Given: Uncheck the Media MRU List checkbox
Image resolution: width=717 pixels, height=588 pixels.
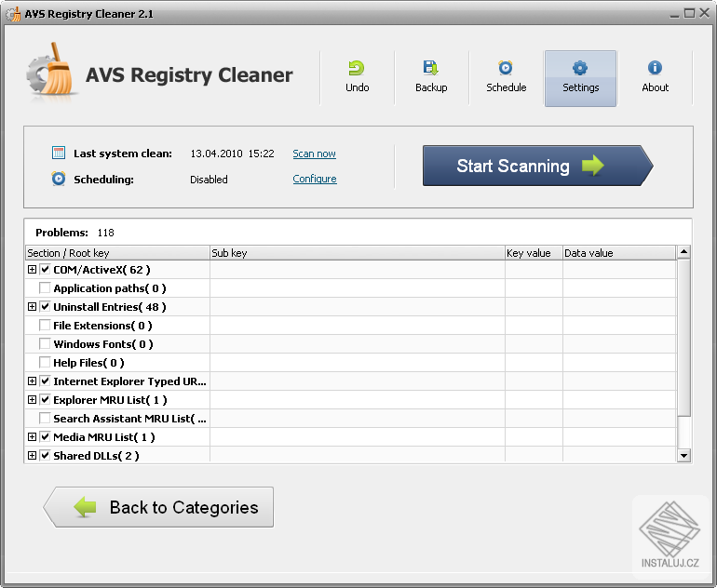Looking at the screenshot, I should point(45,436).
